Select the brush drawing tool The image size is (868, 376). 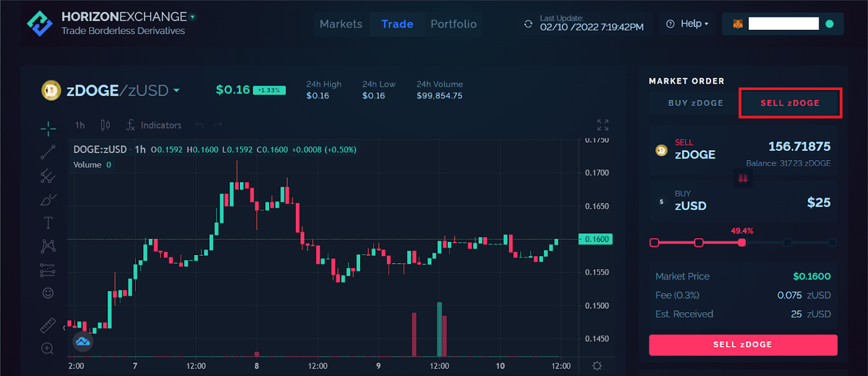(x=48, y=200)
